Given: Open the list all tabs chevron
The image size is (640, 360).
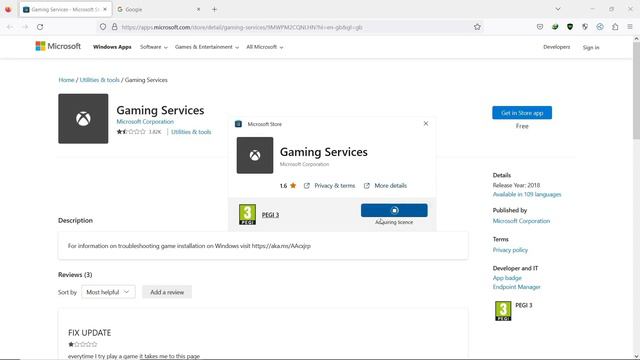Looking at the screenshot, I should (x=558, y=9).
